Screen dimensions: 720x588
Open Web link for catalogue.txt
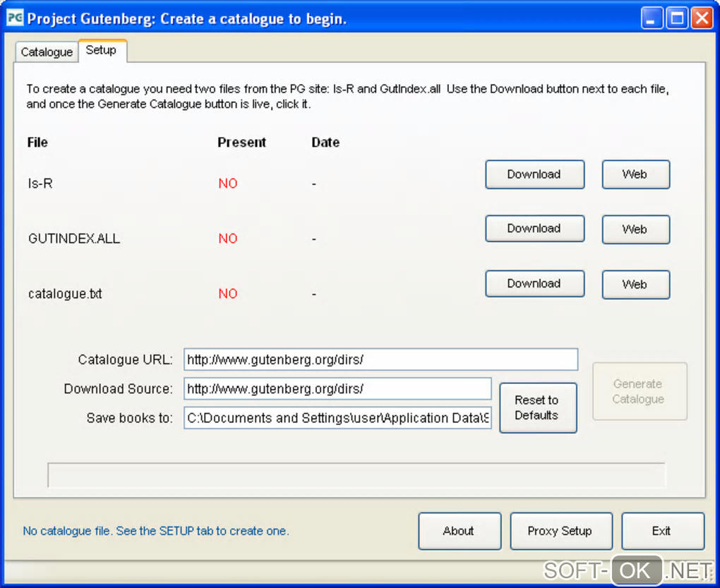click(x=636, y=284)
